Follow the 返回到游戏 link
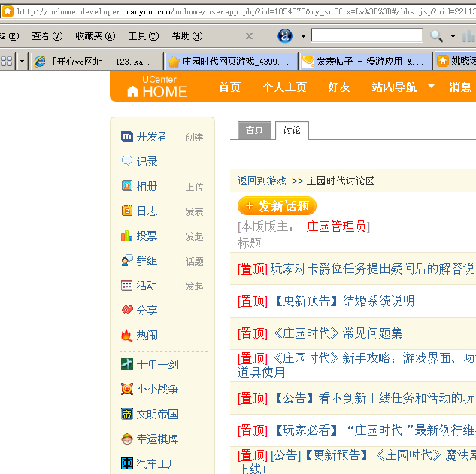 (262, 181)
